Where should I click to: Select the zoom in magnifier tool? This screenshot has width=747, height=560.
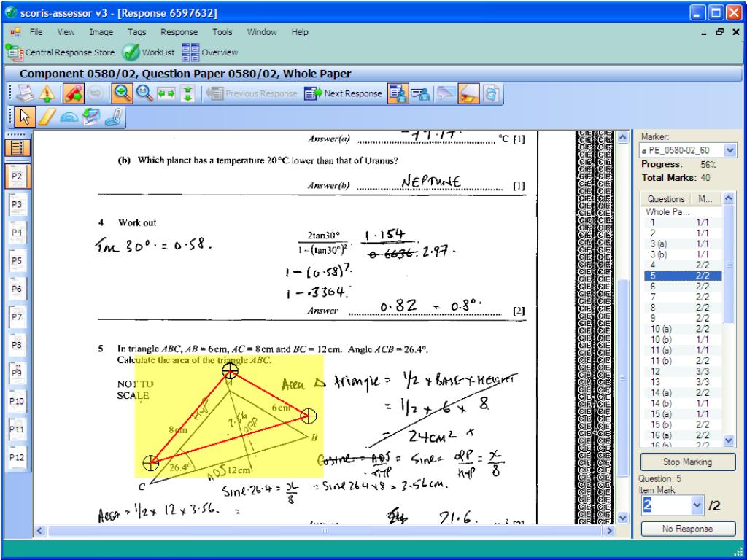(x=123, y=93)
